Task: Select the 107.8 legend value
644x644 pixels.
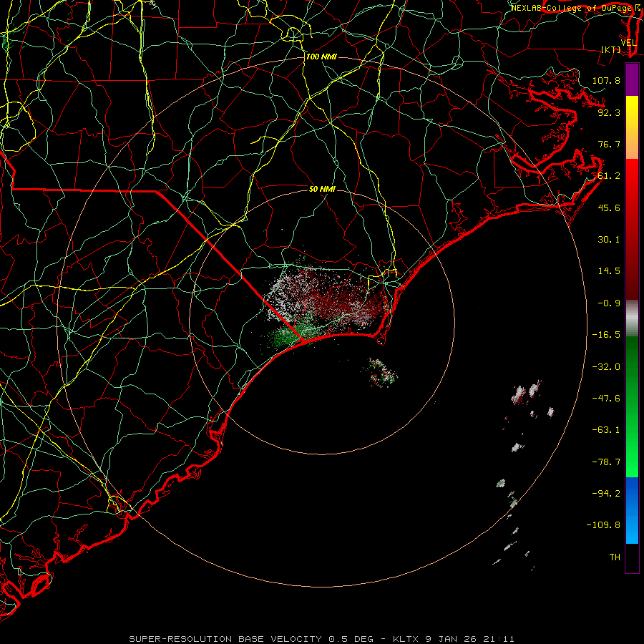Action: point(606,80)
